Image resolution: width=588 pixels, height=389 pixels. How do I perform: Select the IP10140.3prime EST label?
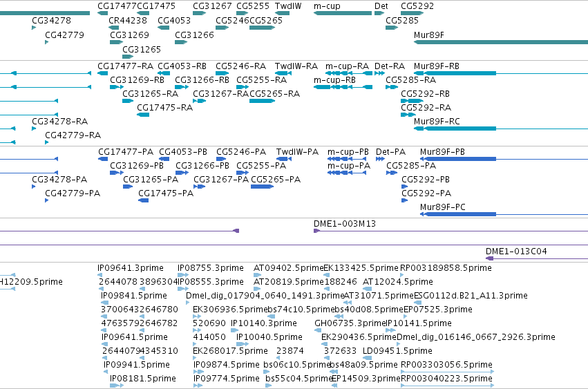click(264, 323)
